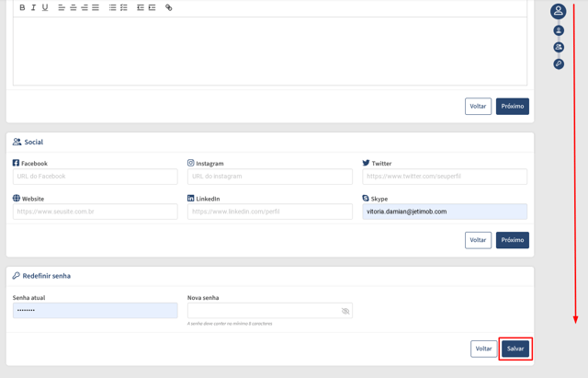The width and height of the screenshot is (588, 378).
Task: Insert link using chain icon
Action: (169, 7)
